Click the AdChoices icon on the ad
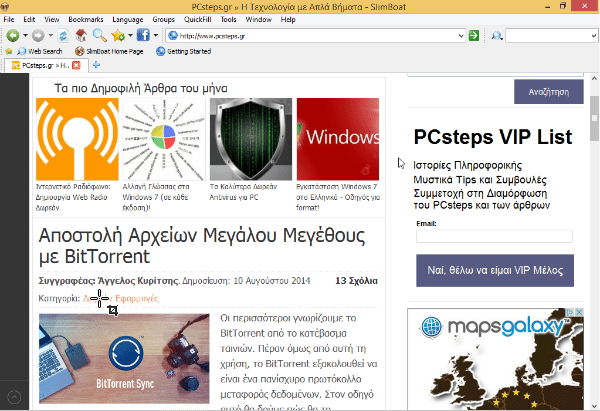 (571, 312)
